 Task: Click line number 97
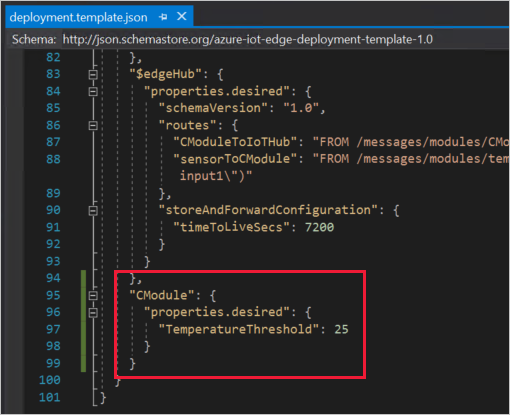coord(53,329)
